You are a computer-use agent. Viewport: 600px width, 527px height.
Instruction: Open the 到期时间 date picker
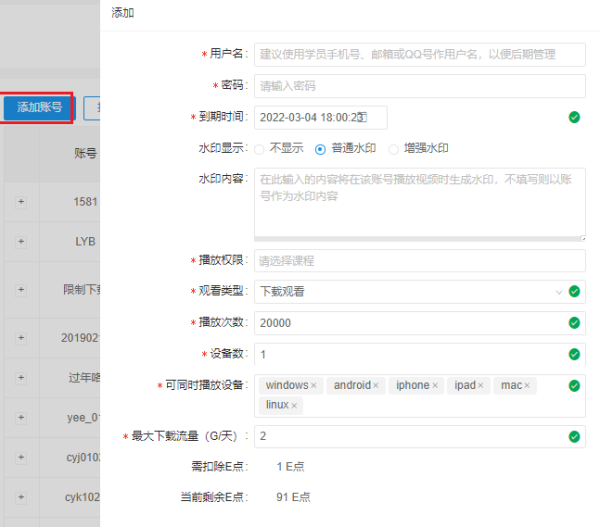coord(320,117)
